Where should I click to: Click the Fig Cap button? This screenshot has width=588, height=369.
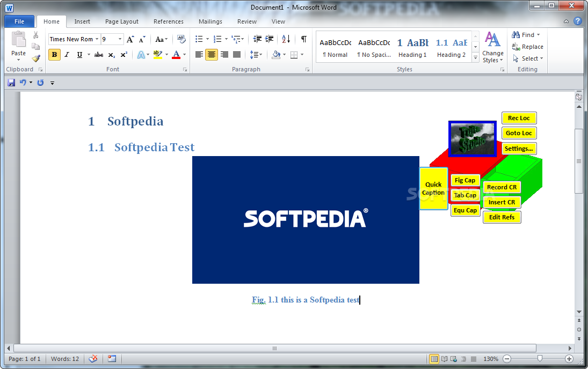pyautogui.click(x=465, y=180)
